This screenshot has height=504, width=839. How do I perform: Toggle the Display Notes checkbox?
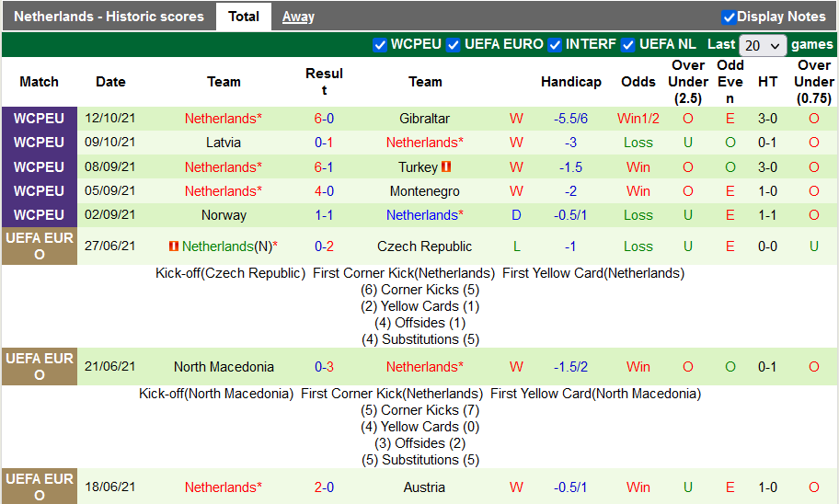[x=729, y=17]
